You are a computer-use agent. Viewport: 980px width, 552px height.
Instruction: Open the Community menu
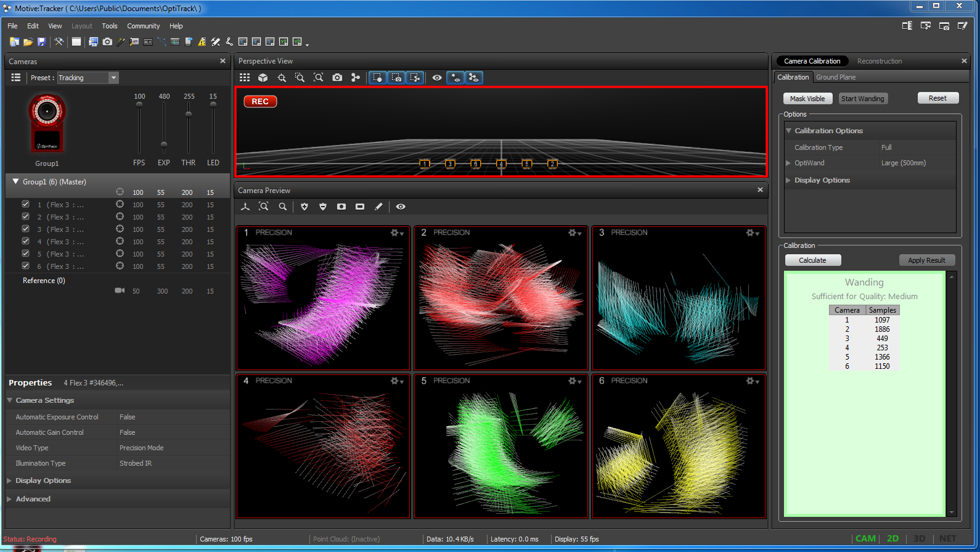coord(144,26)
